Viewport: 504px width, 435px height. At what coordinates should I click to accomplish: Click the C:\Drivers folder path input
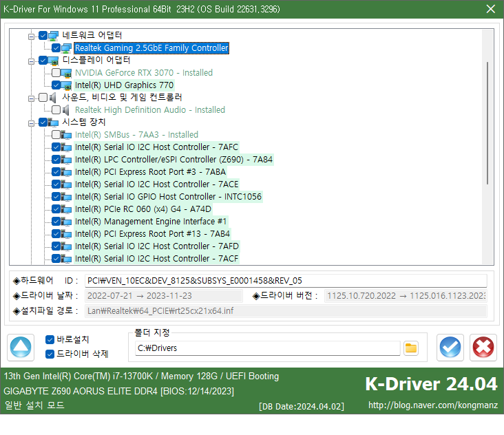[267, 348]
